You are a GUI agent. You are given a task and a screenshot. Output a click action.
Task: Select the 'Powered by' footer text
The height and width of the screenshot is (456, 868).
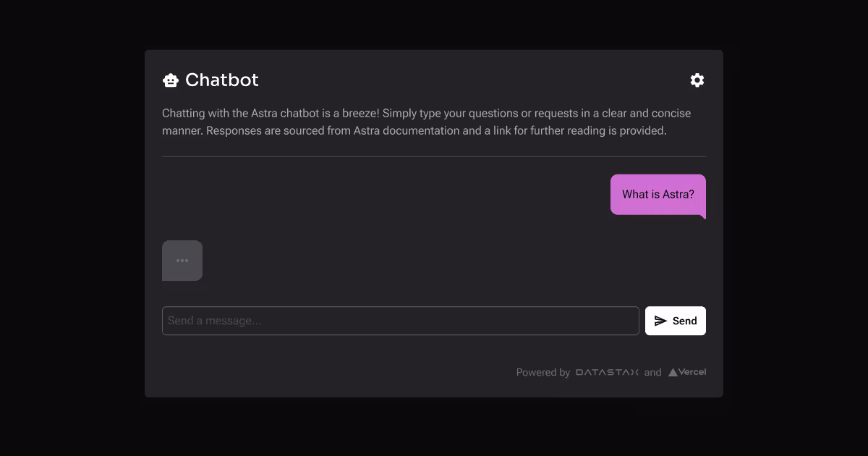(x=543, y=372)
